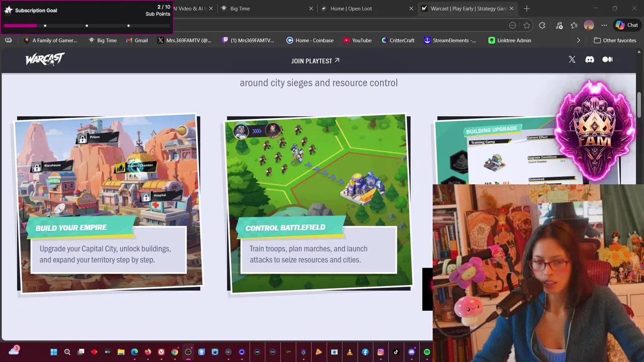Open the YouTube bookmark
This screenshot has width=644, height=362.
pos(357,40)
